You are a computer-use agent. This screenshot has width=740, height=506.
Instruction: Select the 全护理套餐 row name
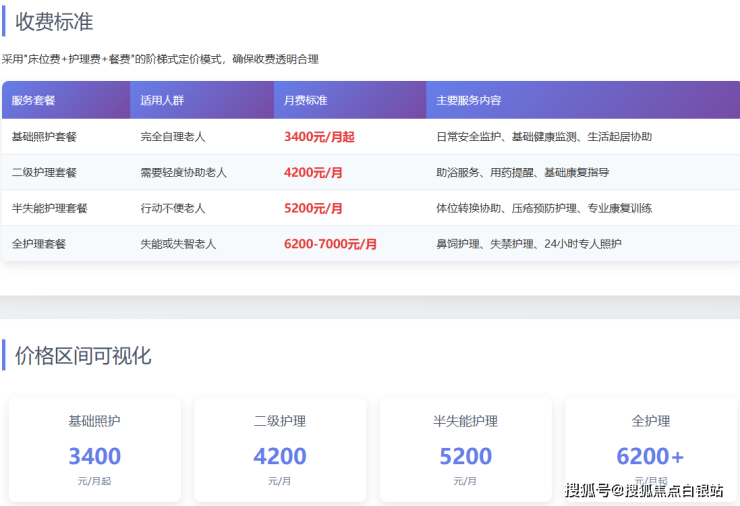click(x=39, y=244)
